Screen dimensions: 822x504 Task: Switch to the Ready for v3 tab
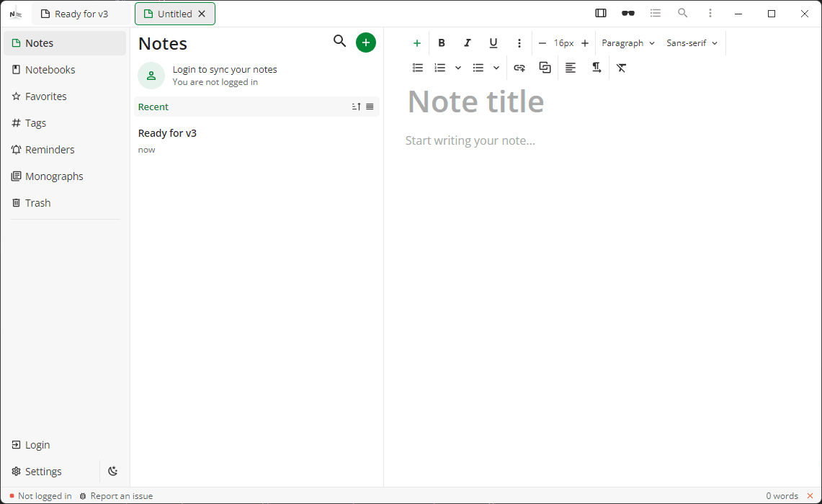81,13
